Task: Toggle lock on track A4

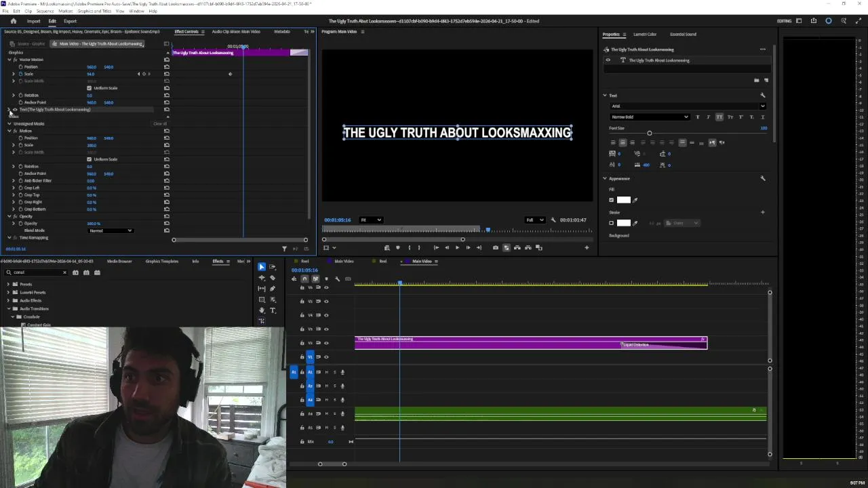Action: 302,413
